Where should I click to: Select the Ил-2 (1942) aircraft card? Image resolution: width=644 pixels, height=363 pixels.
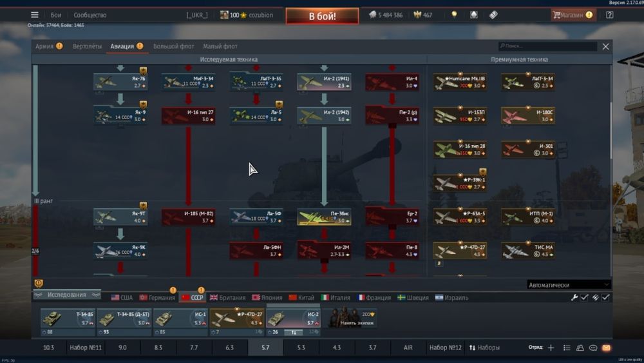coord(324,115)
